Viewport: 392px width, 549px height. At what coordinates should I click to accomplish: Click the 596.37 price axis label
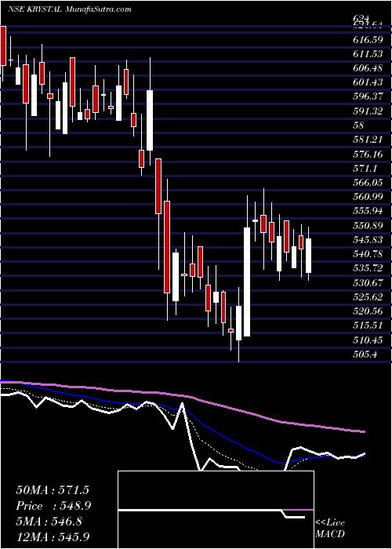click(368, 97)
